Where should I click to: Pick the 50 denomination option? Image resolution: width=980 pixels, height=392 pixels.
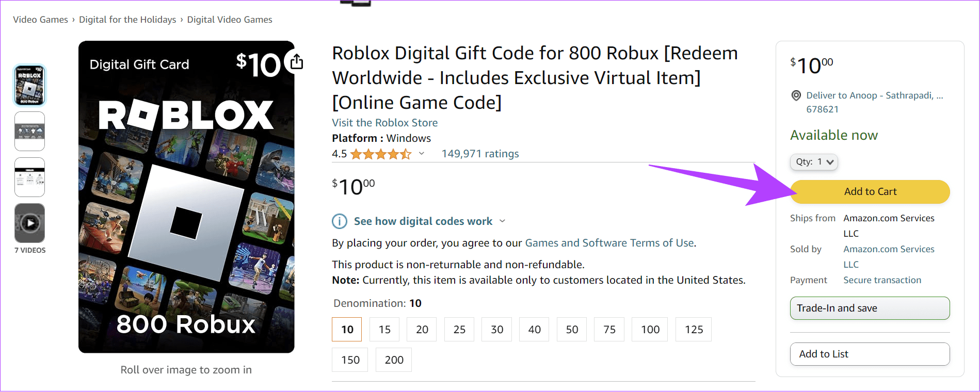(572, 330)
